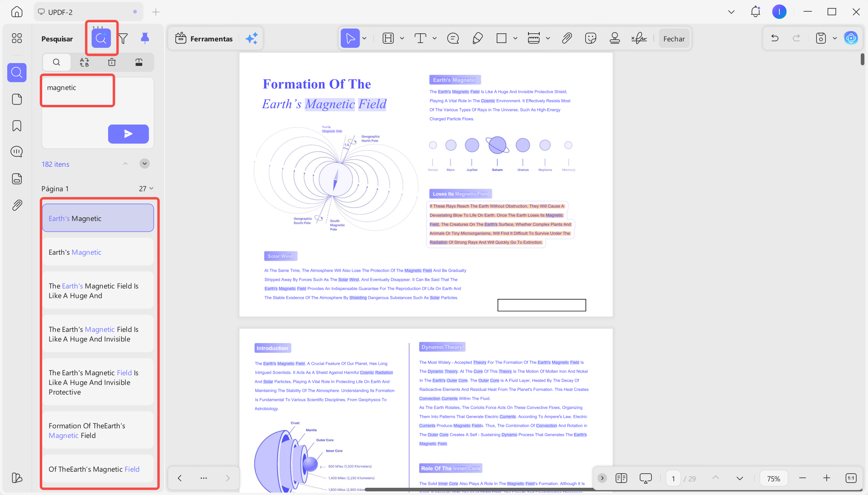Open the tab list dropdown chevron
868x495 pixels.
[731, 12]
